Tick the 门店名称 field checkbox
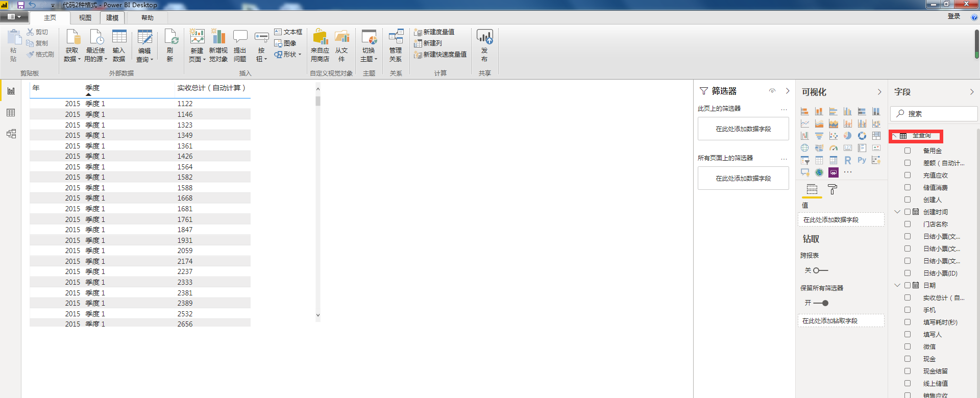The height and width of the screenshot is (398, 980). [908, 224]
